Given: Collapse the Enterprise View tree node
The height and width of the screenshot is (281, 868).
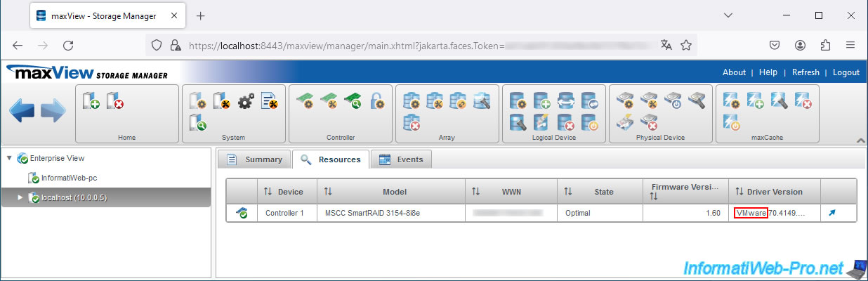Looking at the screenshot, I should 8,159.
